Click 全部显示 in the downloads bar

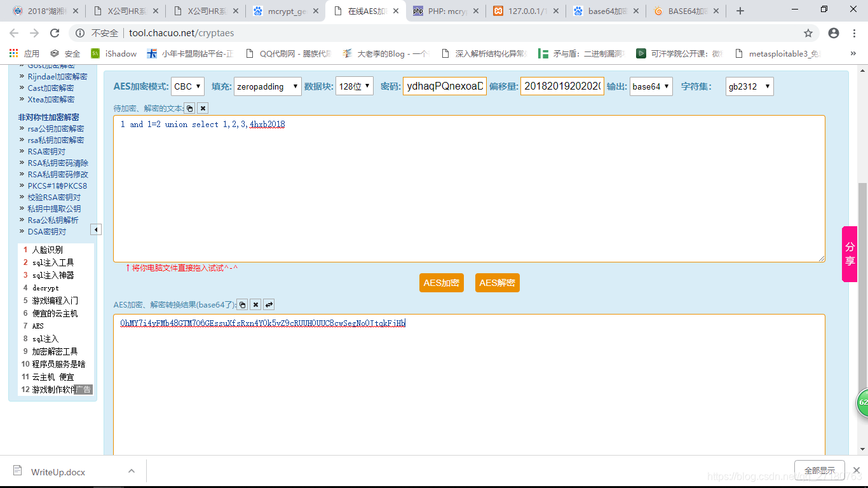820,471
